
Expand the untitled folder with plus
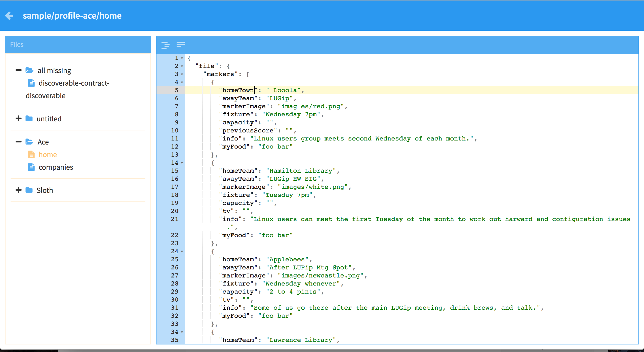pos(19,119)
